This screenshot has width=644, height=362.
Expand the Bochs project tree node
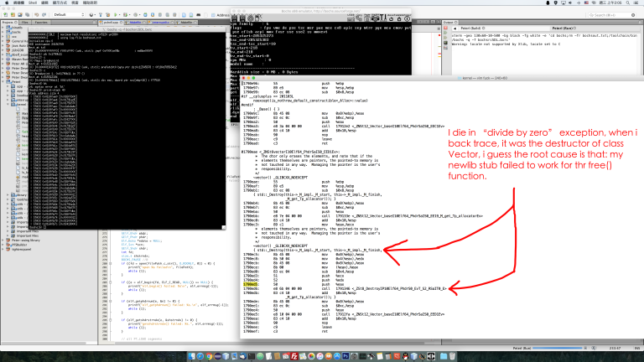coord(3,32)
